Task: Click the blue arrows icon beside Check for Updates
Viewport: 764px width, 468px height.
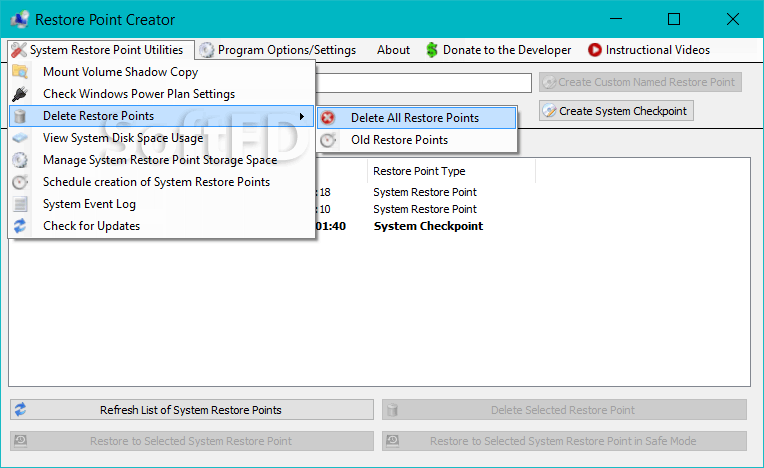Action: pos(20,226)
